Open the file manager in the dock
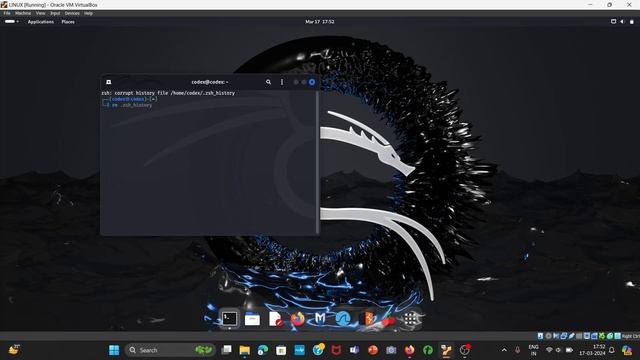 coord(252,319)
